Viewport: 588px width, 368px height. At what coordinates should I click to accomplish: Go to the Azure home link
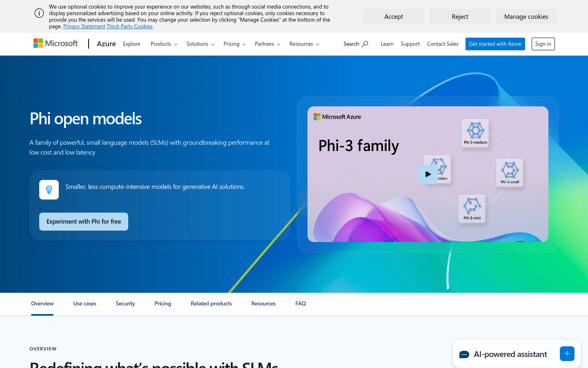(106, 44)
